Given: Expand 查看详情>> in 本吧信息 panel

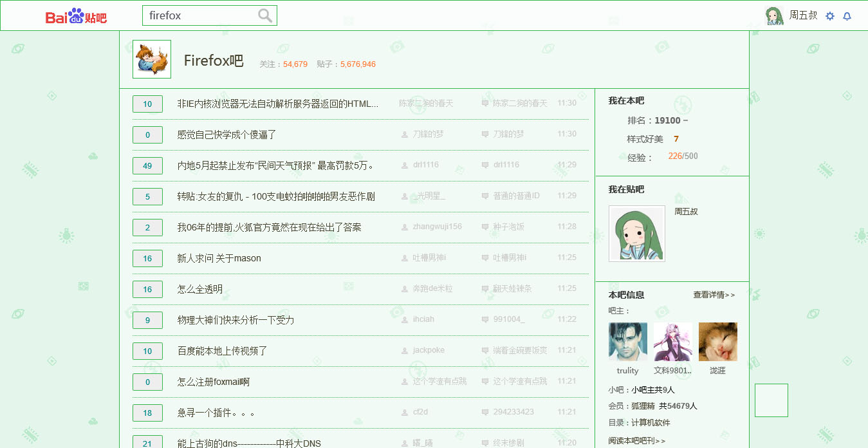Looking at the screenshot, I should coord(714,294).
